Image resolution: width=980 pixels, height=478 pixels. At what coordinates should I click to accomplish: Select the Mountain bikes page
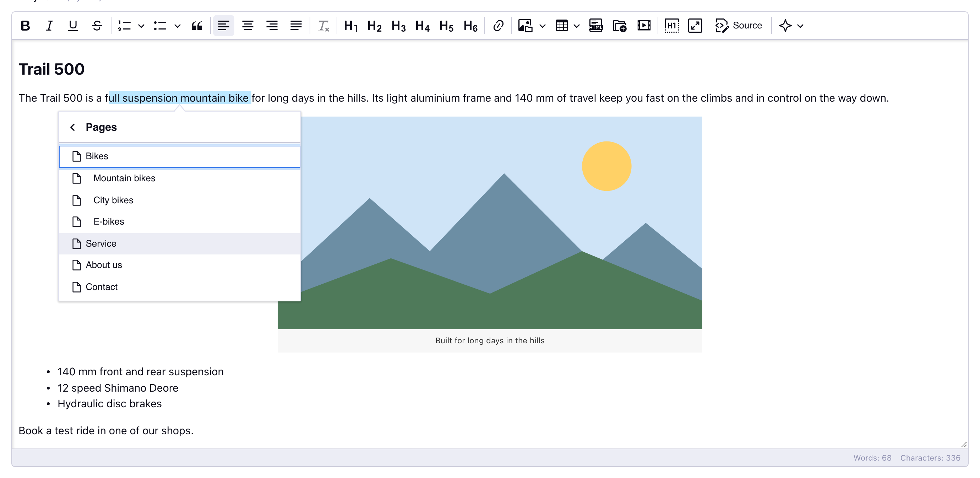pos(180,178)
